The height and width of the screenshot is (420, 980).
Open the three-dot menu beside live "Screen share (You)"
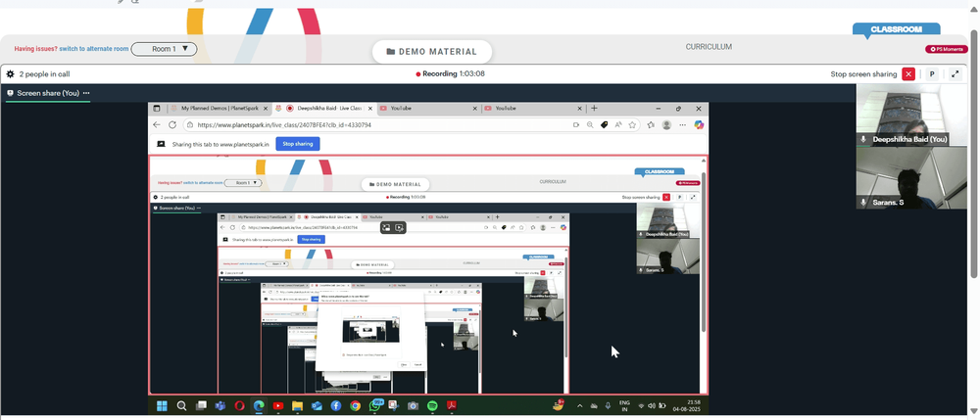point(86,93)
